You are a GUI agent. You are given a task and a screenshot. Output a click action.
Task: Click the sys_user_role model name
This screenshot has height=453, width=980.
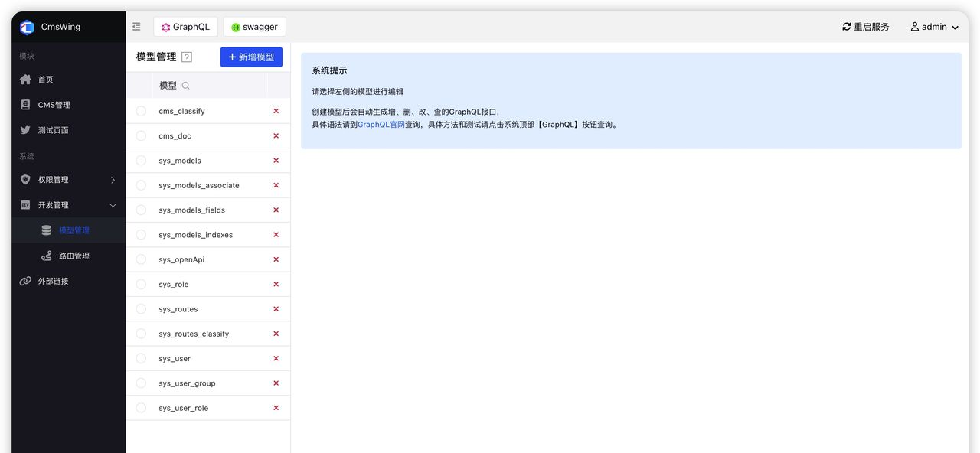tap(184, 408)
